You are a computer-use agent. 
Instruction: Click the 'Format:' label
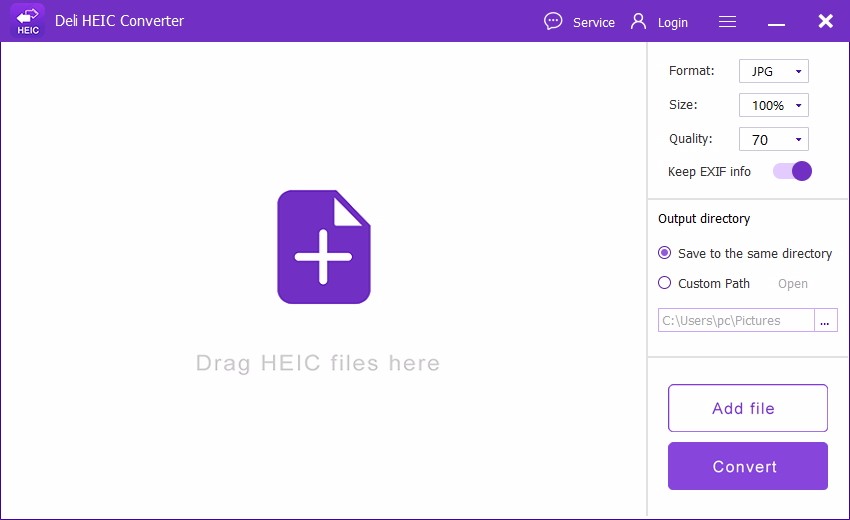pos(691,70)
